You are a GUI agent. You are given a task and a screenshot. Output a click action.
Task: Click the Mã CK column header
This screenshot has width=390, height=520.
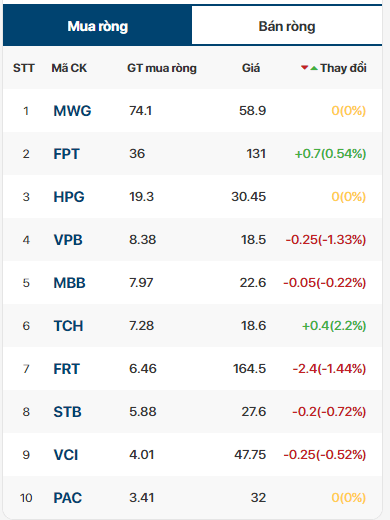coord(69,68)
